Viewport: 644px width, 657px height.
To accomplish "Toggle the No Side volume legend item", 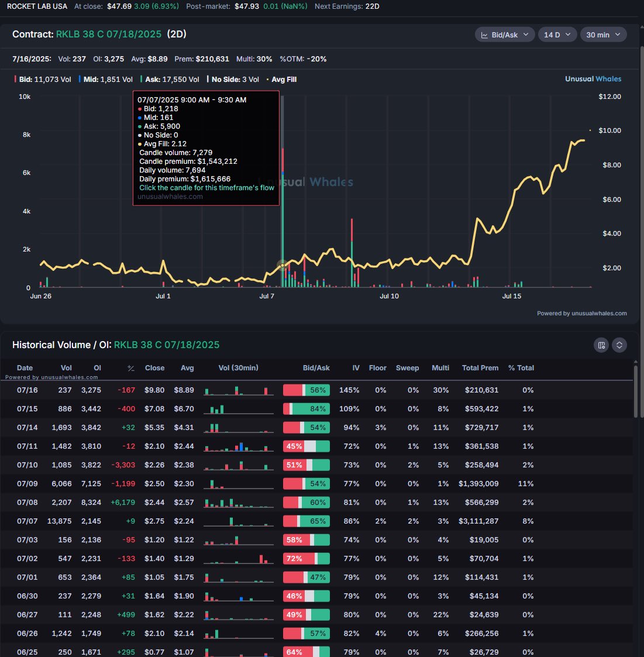I will pyautogui.click(x=233, y=79).
